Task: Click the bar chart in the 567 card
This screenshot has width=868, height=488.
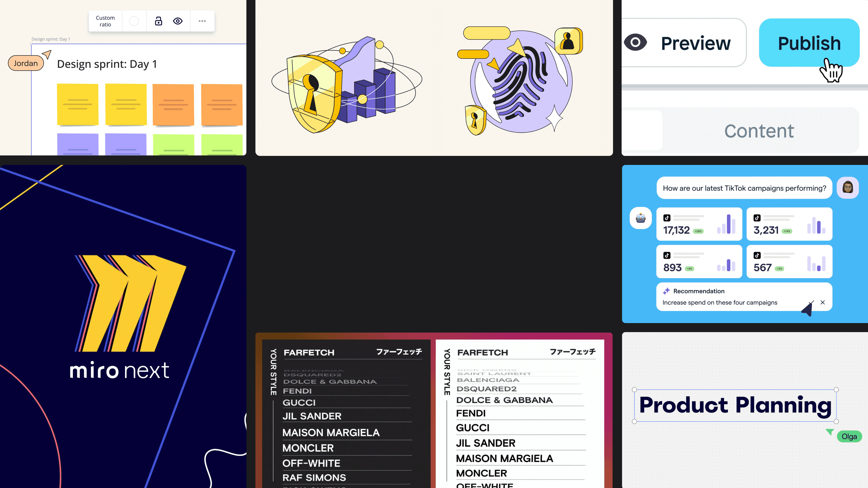Action: 816,264
